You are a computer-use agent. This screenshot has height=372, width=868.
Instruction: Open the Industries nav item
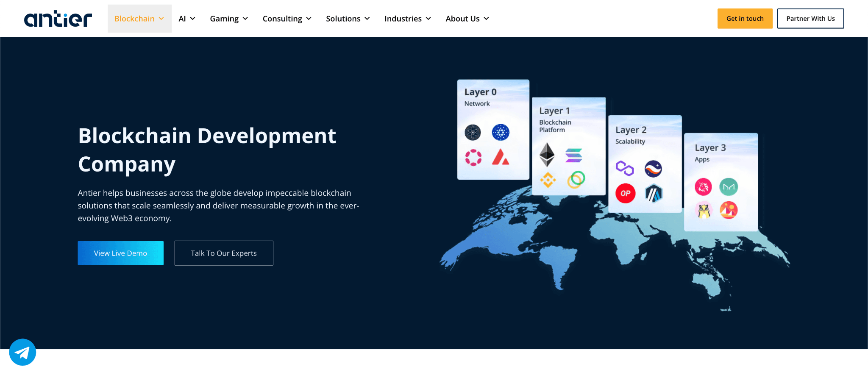tap(408, 19)
